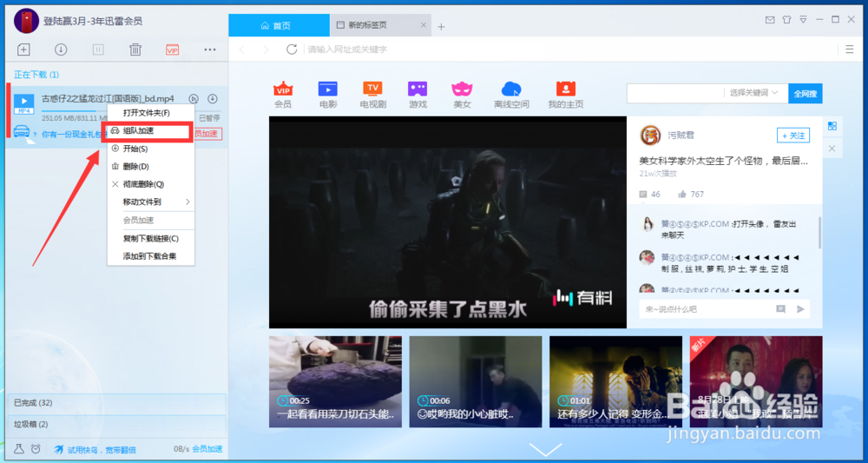Expand page with the bottom chevron arrow
The width and height of the screenshot is (868, 463).
(x=545, y=449)
